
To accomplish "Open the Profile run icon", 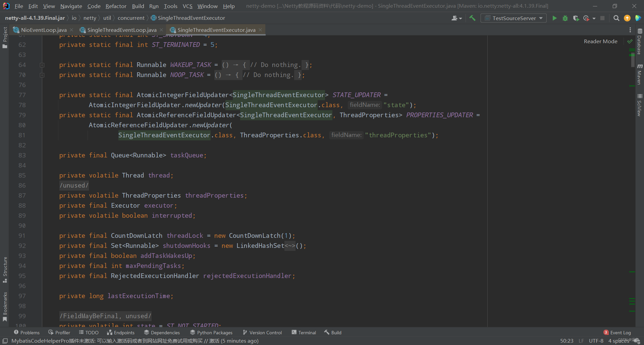I will [x=586, y=18].
